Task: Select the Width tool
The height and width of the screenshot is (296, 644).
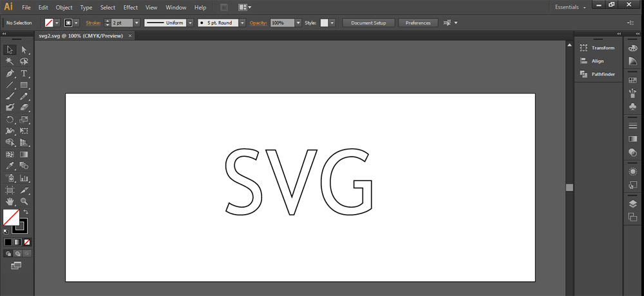Action: 10,131
